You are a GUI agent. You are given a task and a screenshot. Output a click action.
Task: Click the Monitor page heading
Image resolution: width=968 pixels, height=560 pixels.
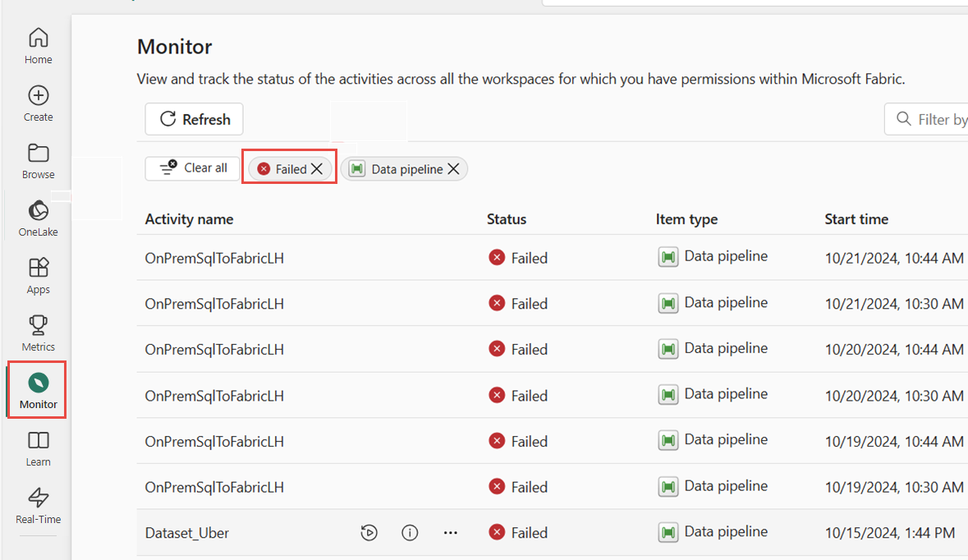[x=175, y=47]
